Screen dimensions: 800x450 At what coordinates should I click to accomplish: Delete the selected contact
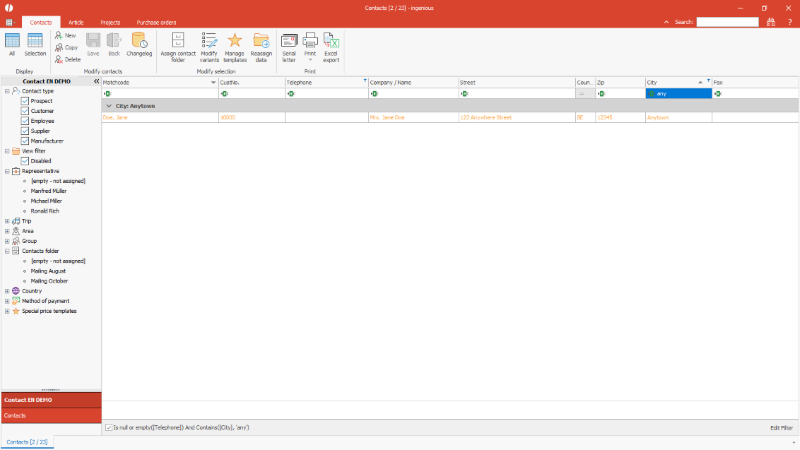coord(66,59)
